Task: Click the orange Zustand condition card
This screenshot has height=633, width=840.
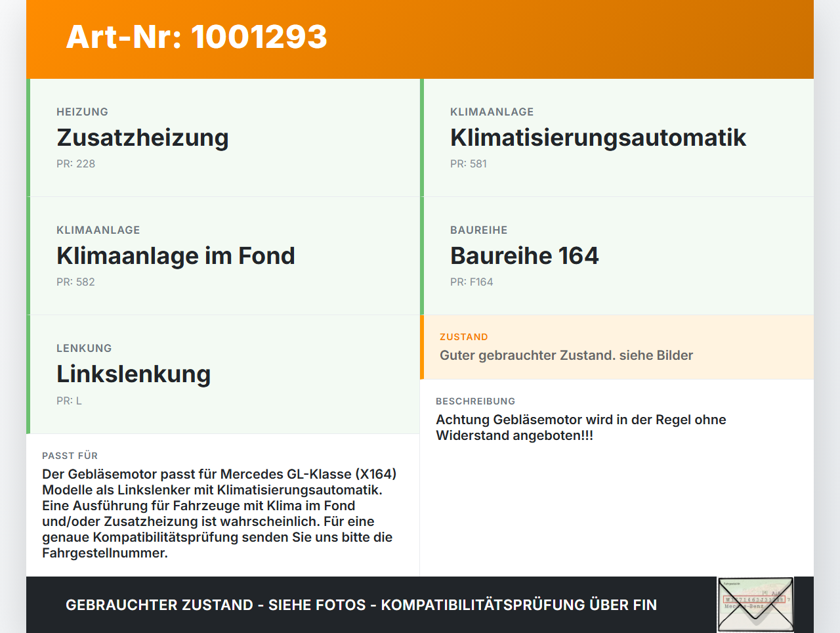Action: 617,347
